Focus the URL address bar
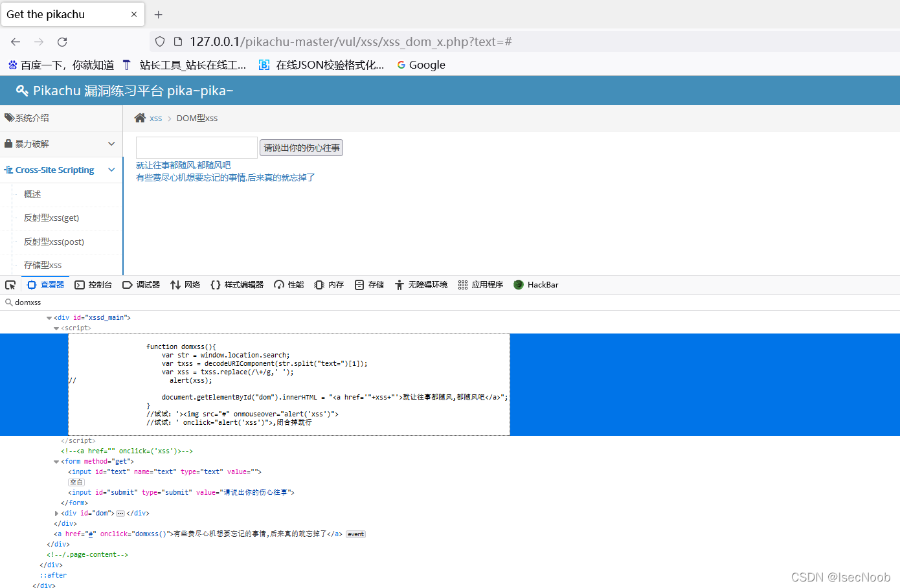The width and height of the screenshot is (900, 588). coord(524,41)
